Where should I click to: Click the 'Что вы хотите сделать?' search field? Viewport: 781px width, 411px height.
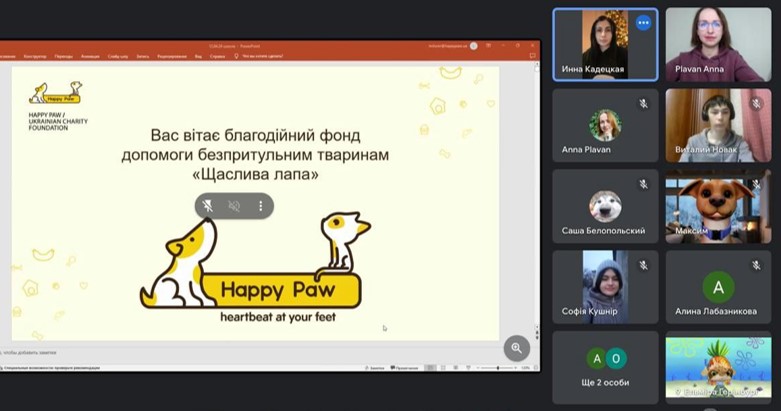click(262, 56)
